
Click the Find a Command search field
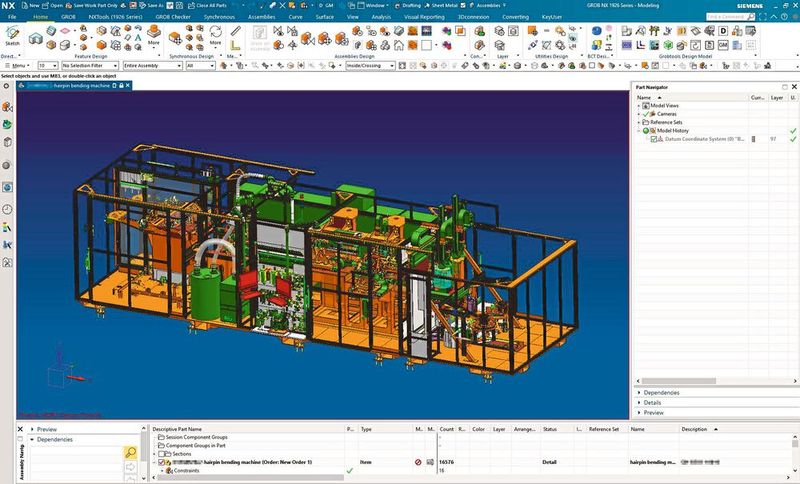click(730, 17)
